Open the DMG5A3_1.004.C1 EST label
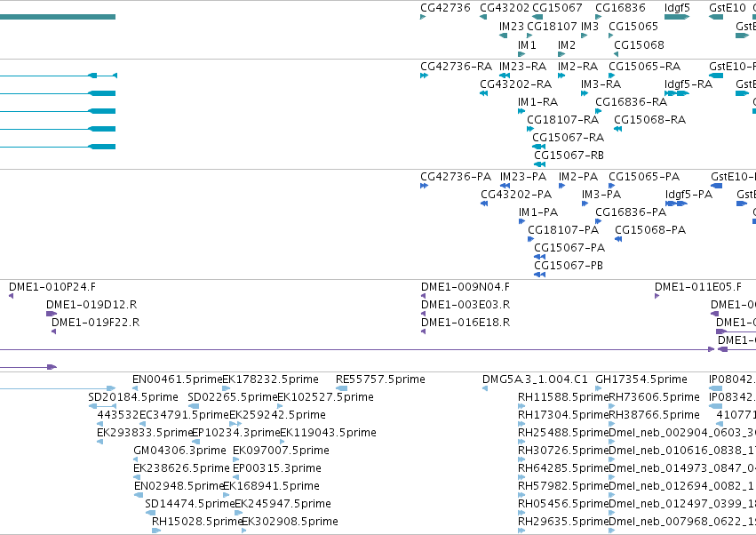 535,379
